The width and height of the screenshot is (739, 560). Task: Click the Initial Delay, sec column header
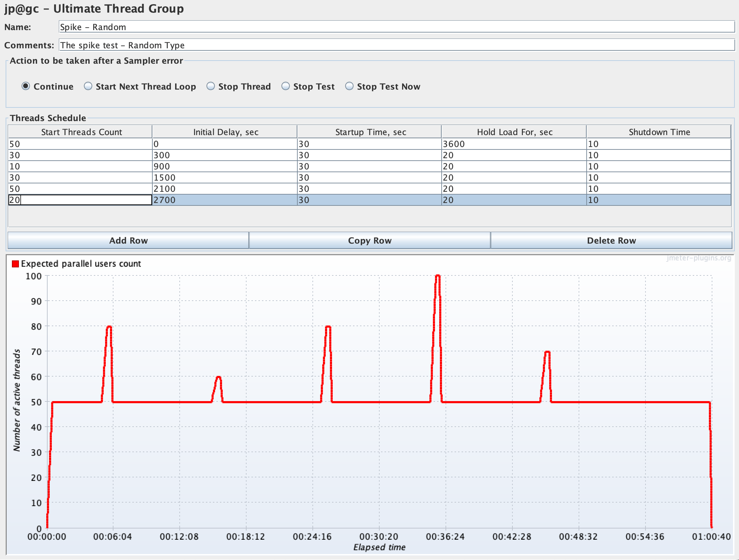[x=225, y=132]
